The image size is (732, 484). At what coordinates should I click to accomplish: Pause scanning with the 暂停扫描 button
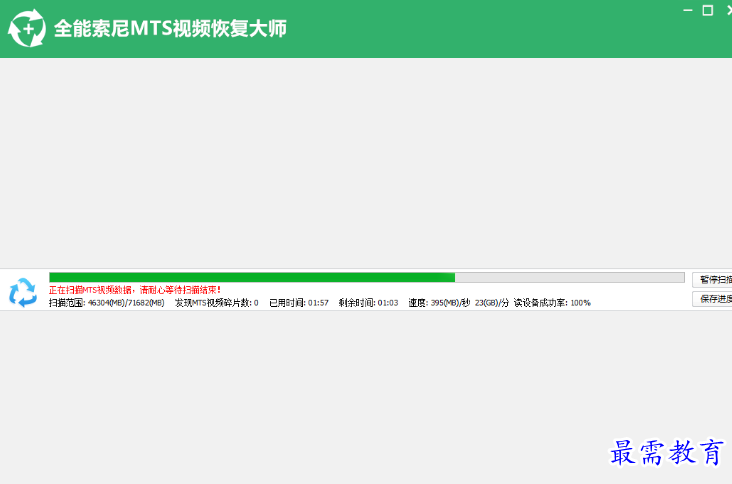click(x=712, y=280)
